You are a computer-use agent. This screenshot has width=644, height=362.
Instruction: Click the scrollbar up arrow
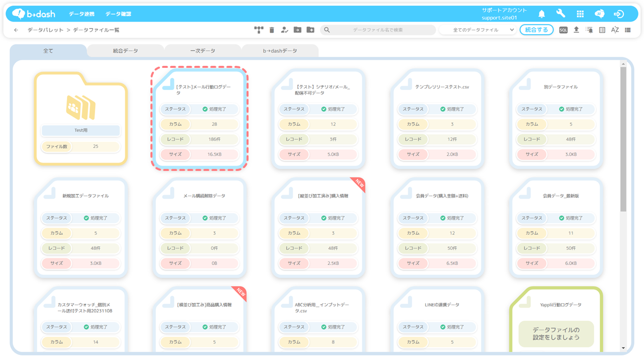coord(623,64)
